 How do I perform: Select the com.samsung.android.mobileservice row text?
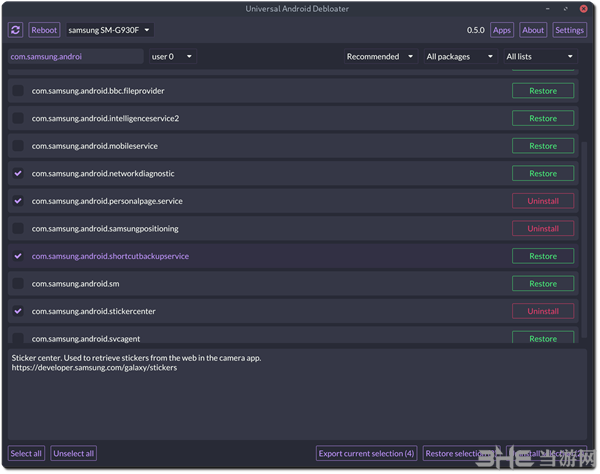point(95,146)
